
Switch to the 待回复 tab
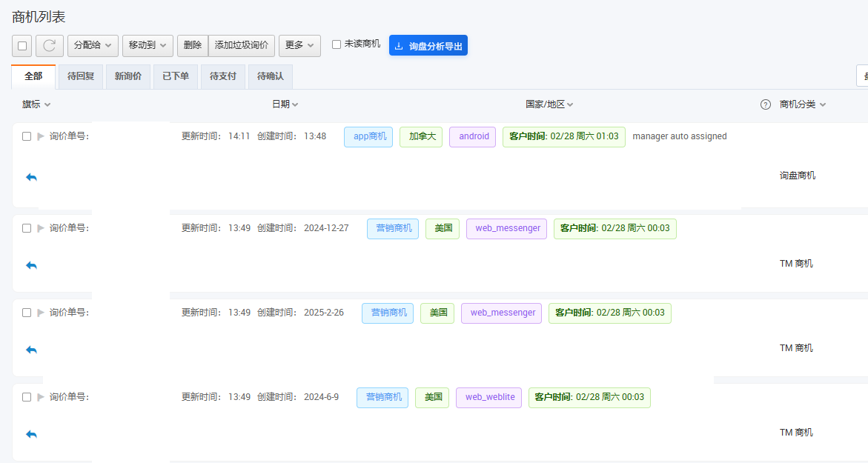coord(81,76)
